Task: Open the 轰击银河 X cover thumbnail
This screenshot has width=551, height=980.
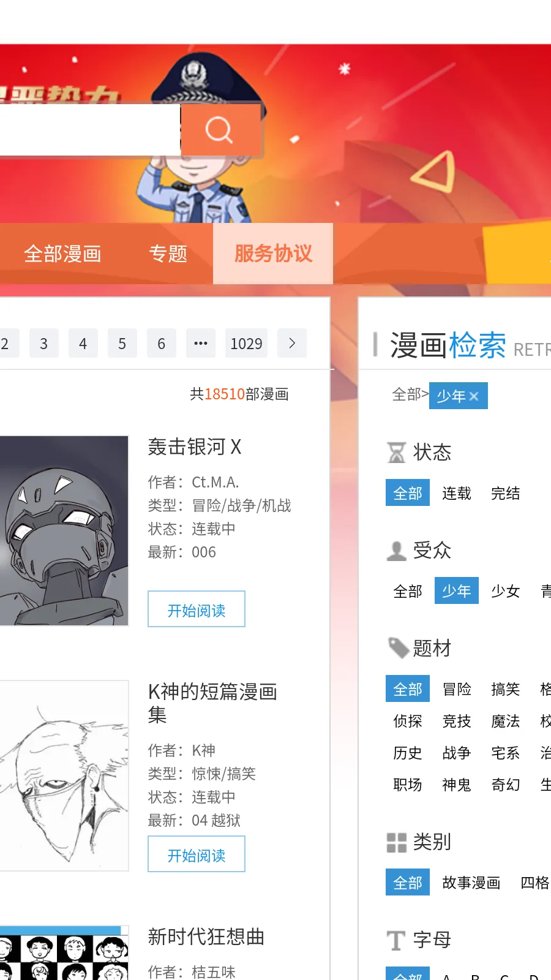Action: pyautogui.click(x=64, y=530)
